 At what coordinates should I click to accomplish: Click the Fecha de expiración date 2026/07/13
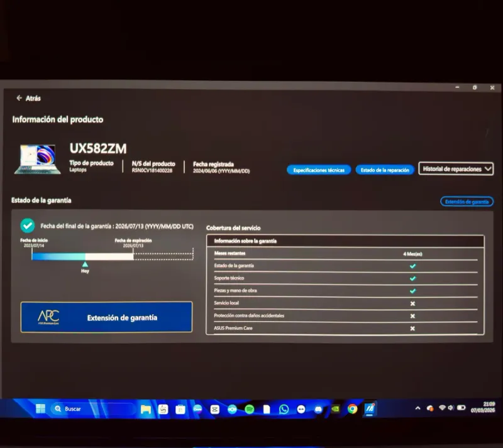(x=133, y=246)
